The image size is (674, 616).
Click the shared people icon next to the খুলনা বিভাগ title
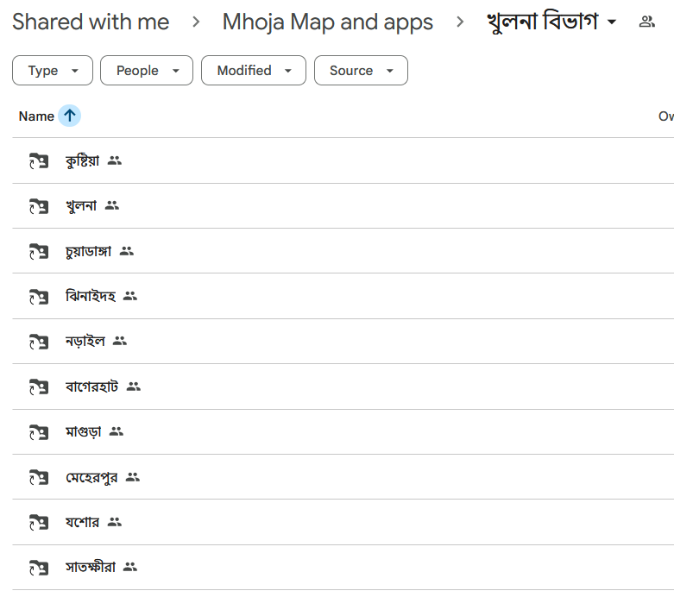click(646, 22)
